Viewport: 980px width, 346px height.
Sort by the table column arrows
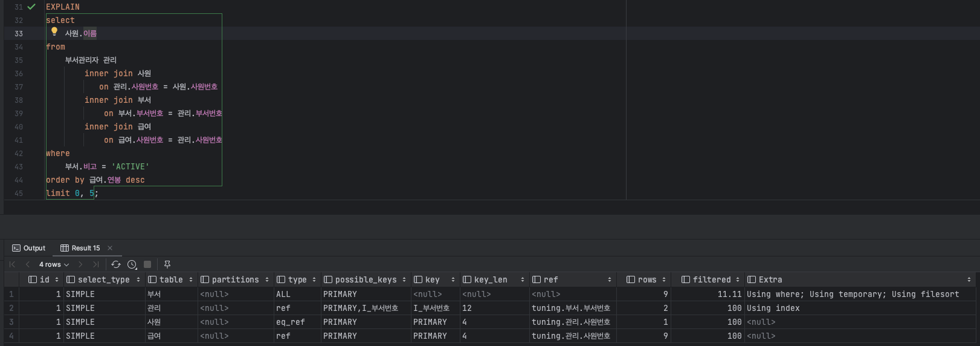click(191, 279)
